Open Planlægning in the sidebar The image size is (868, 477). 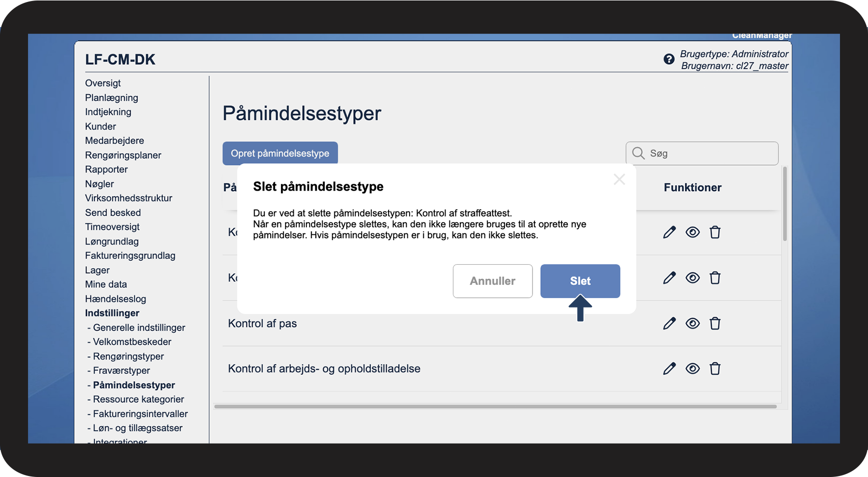(x=111, y=97)
